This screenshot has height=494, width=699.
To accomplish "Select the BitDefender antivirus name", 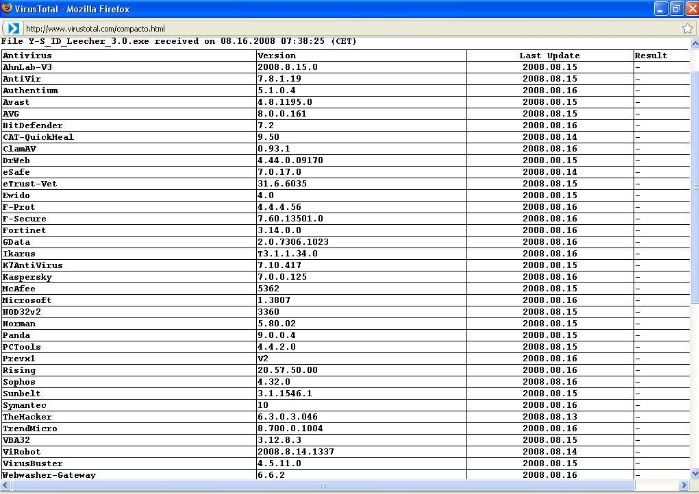I will coord(33,125).
